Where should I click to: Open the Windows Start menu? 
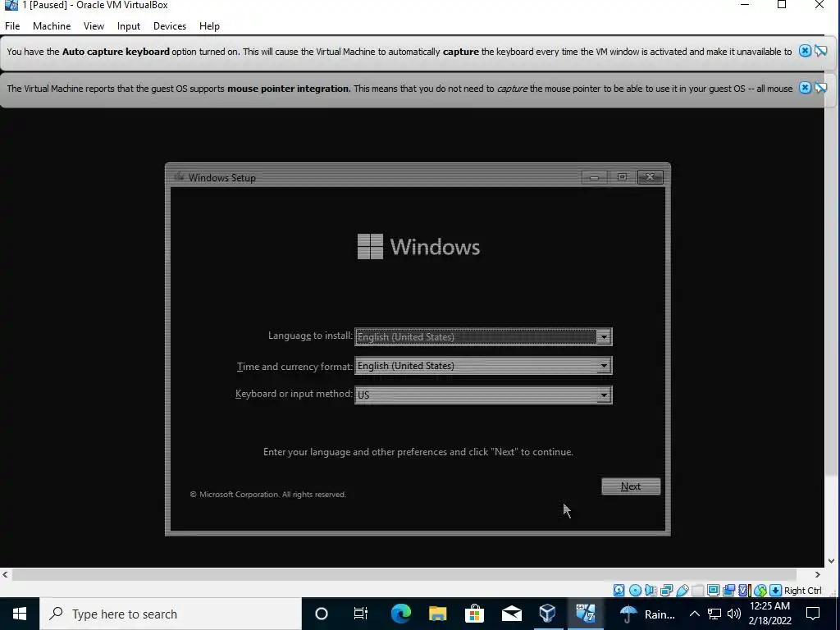pyautogui.click(x=20, y=614)
